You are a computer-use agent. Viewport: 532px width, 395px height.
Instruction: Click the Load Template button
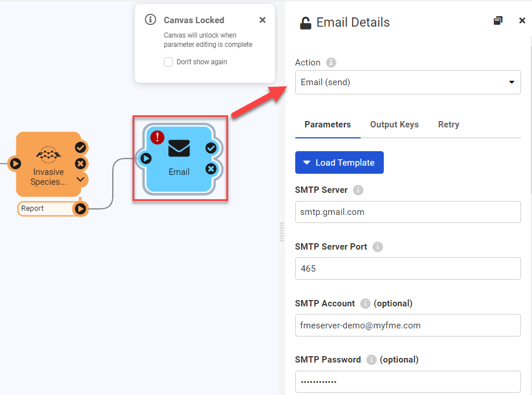tap(339, 162)
